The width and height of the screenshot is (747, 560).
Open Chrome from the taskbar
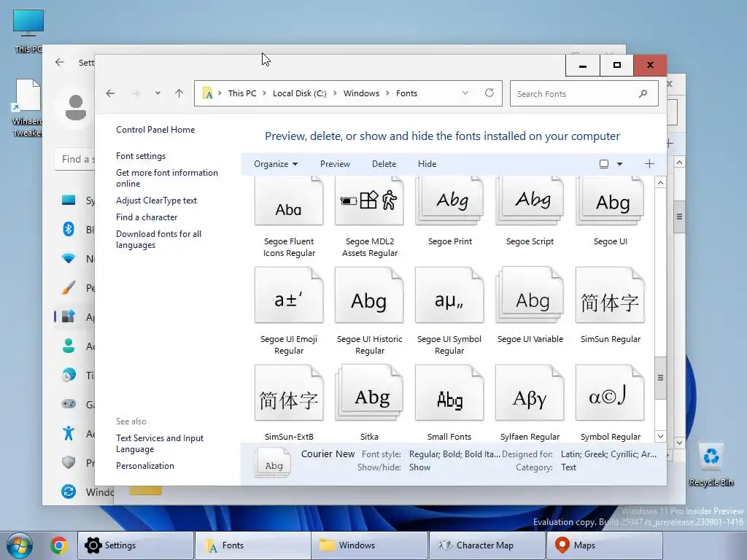click(x=58, y=545)
